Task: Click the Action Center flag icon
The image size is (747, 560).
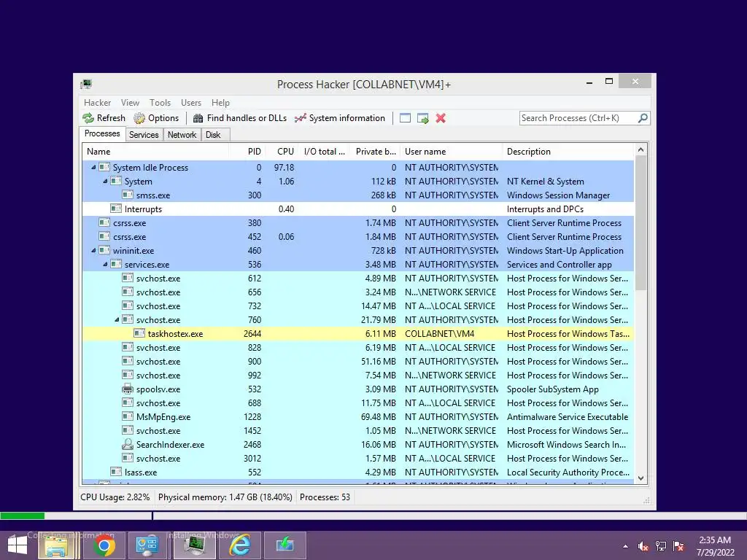Action: pos(678,546)
